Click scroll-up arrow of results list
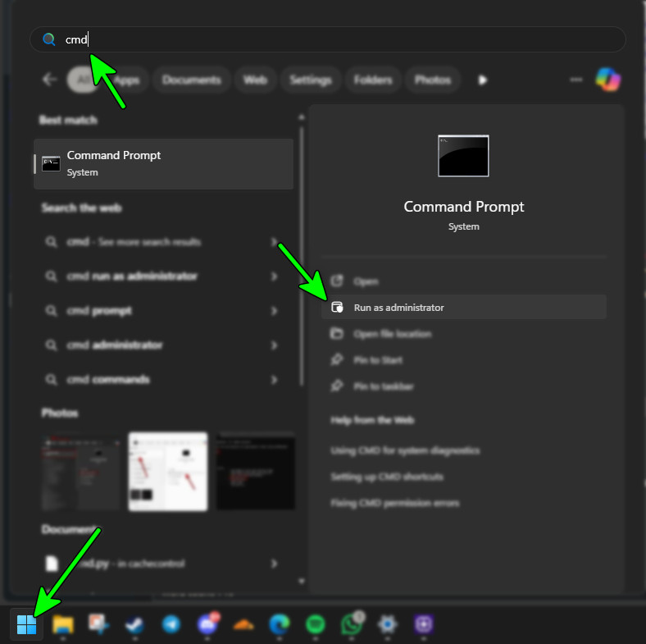 [302, 117]
